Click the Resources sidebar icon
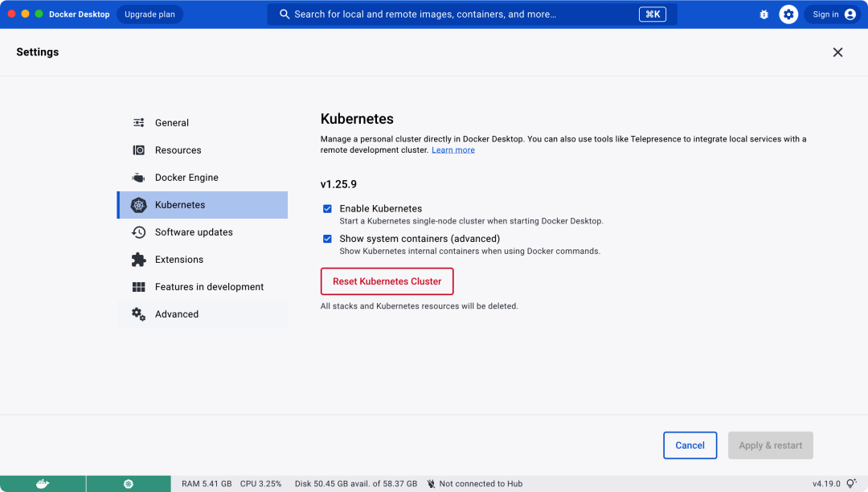Image resolution: width=868 pixels, height=492 pixels. [x=139, y=150]
